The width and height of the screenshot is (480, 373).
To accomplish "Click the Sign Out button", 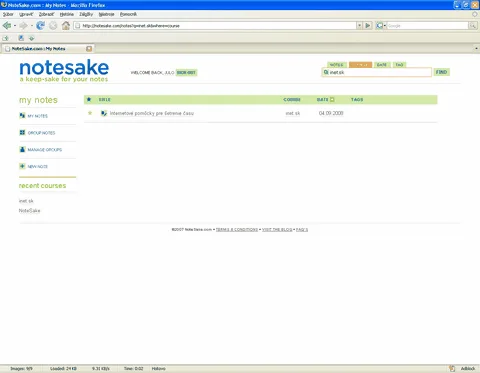I will (x=186, y=72).
